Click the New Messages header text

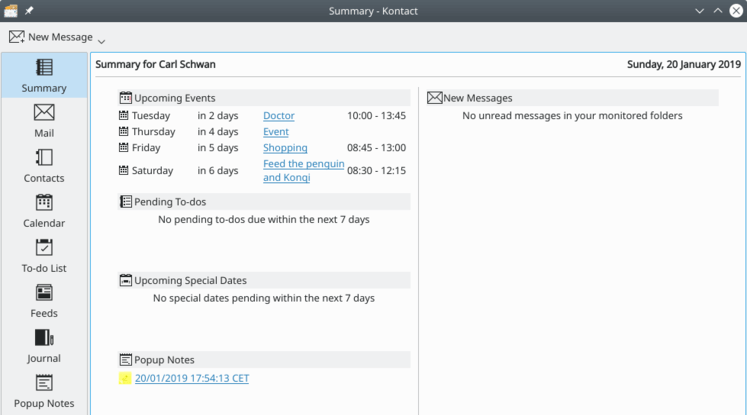(x=478, y=98)
